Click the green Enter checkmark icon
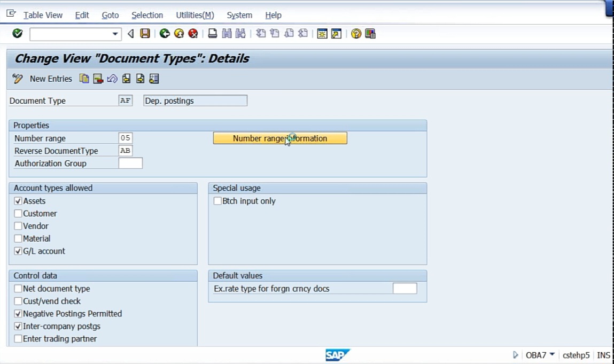Viewport: 614px width, 364px height. click(x=17, y=34)
